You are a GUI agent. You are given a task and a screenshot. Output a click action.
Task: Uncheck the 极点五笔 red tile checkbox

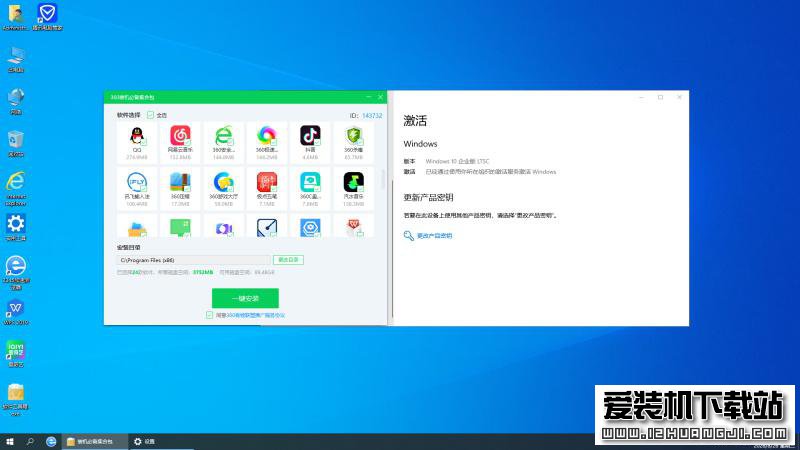274,189
